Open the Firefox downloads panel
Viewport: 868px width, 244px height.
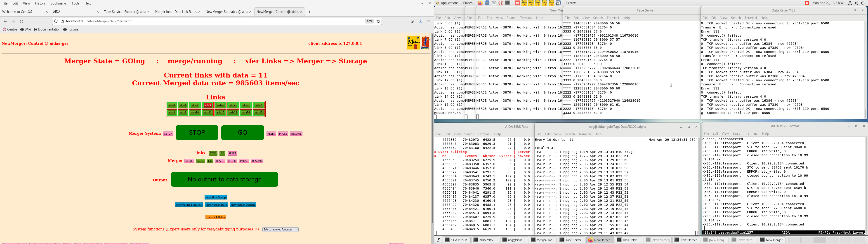click(x=420, y=21)
